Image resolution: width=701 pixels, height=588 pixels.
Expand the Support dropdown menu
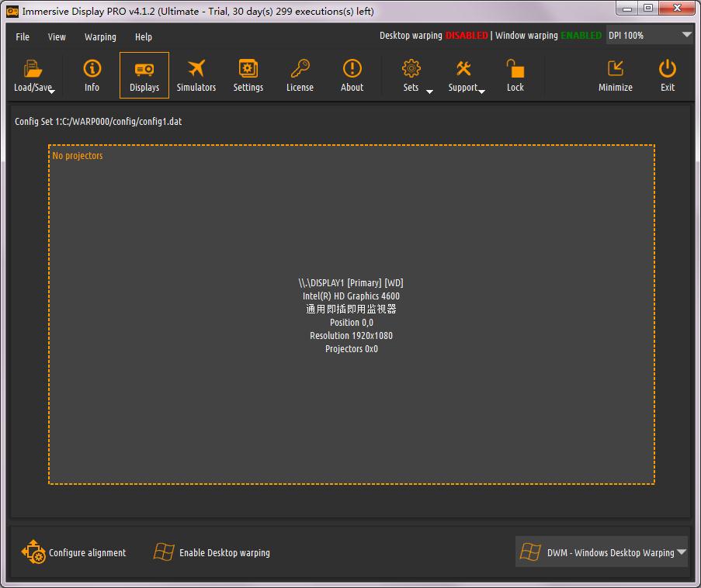(481, 92)
